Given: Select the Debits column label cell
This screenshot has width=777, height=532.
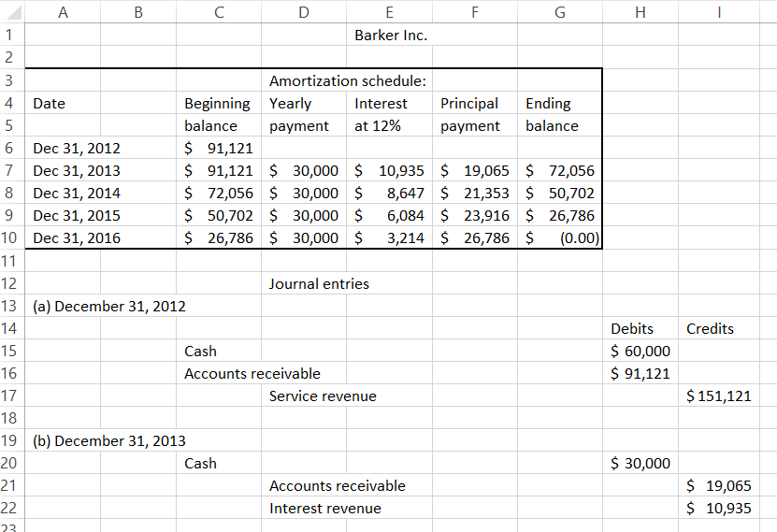Looking at the screenshot, I should (x=632, y=329).
